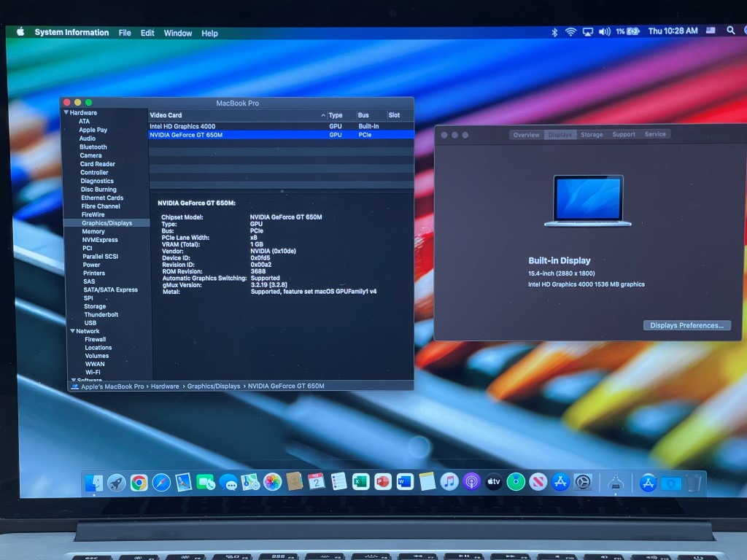Collapse the Network section triangle
Screen dimensions: 747x560
pyautogui.click(x=72, y=331)
